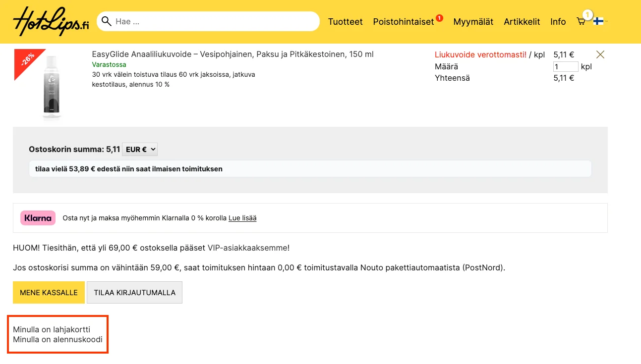Click the MENE KASSALLE button
The width and height of the screenshot is (641, 364).
[49, 292]
